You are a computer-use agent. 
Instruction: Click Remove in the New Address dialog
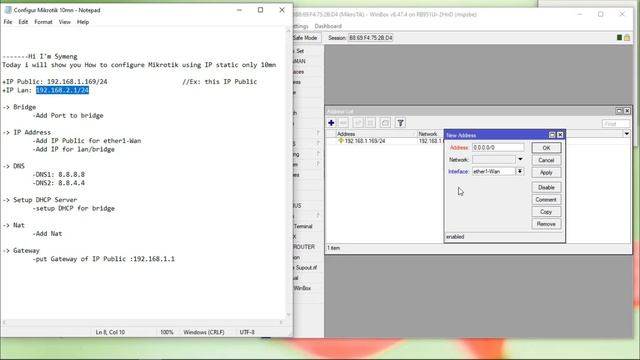click(x=546, y=224)
